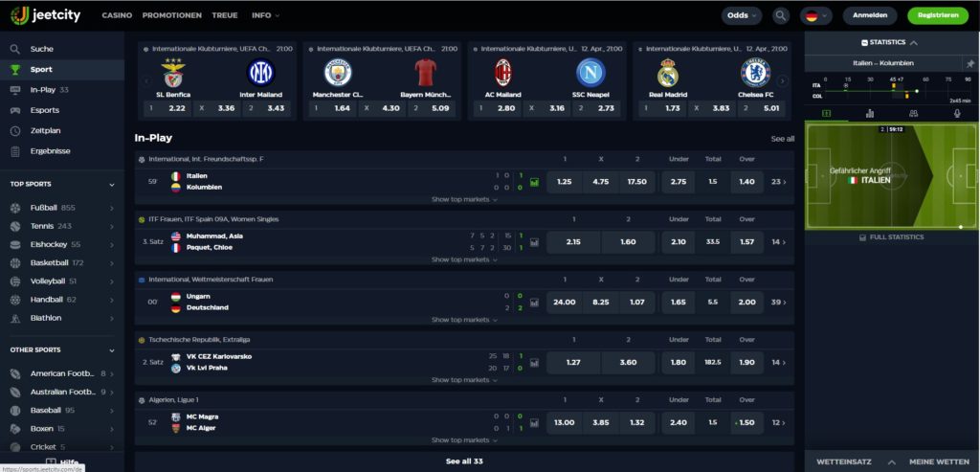Viewport: 980px width, 472px height.
Task: Open American Football icon in sidebar
Action: pyautogui.click(x=15, y=373)
